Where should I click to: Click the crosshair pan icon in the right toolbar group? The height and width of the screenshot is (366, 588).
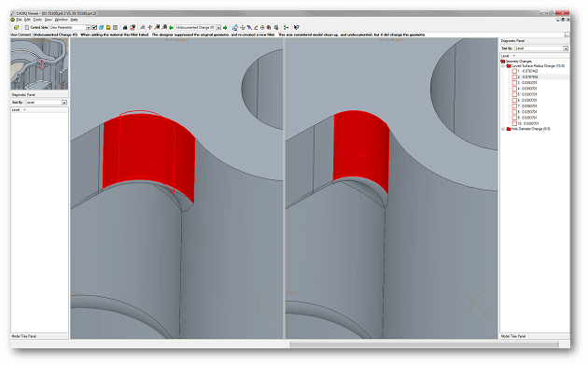coord(243,27)
